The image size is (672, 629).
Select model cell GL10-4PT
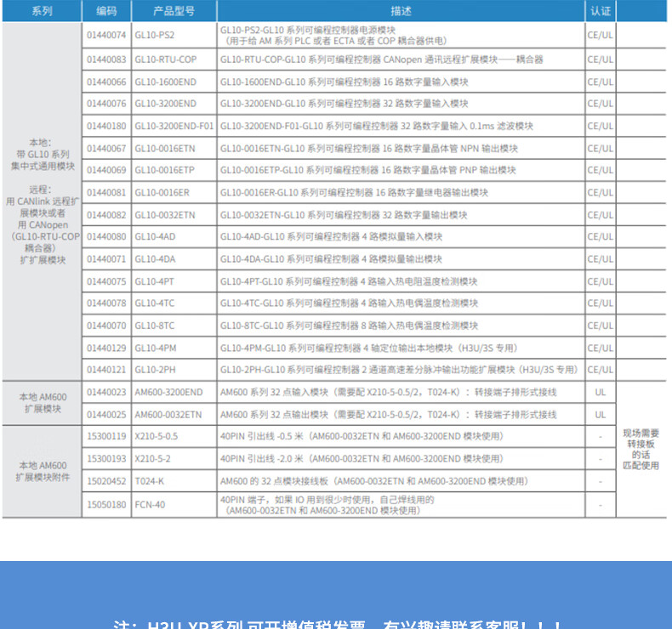click(x=174, y=281)
